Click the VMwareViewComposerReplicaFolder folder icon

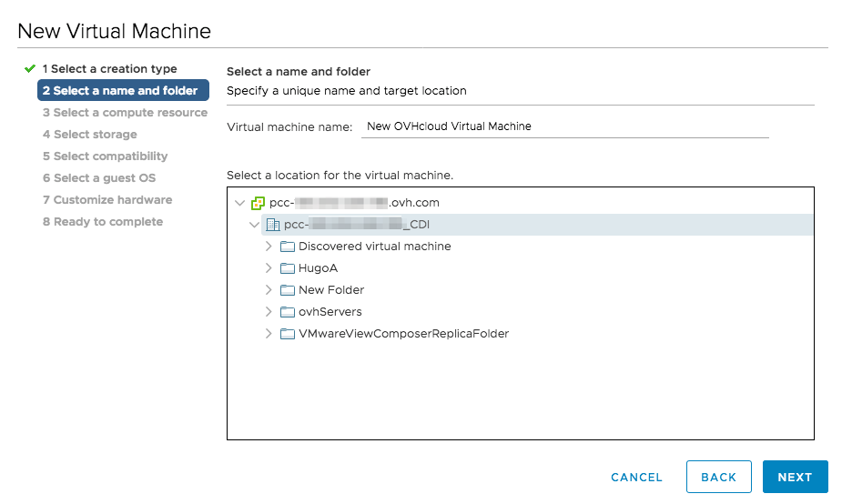click(x=288, y=334)
